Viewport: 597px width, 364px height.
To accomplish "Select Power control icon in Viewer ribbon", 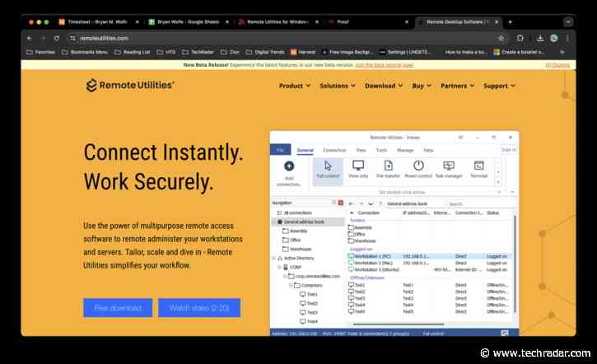I will pos(418,166).
